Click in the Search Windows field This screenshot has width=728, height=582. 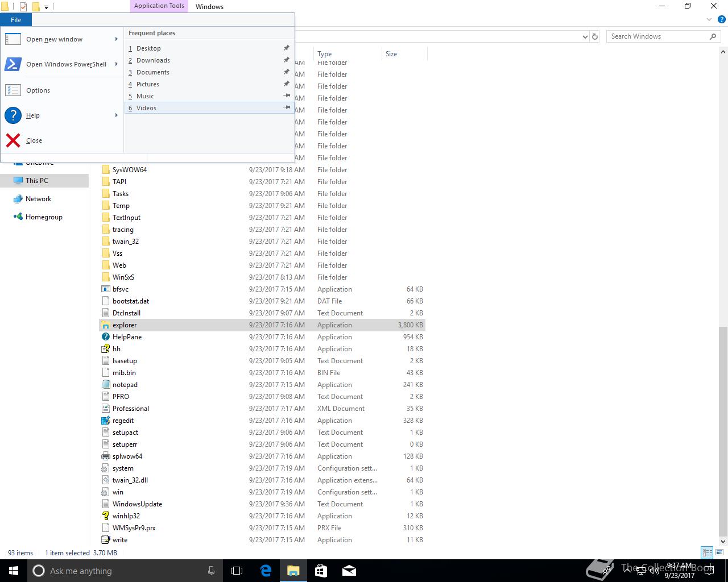(657, 36)
